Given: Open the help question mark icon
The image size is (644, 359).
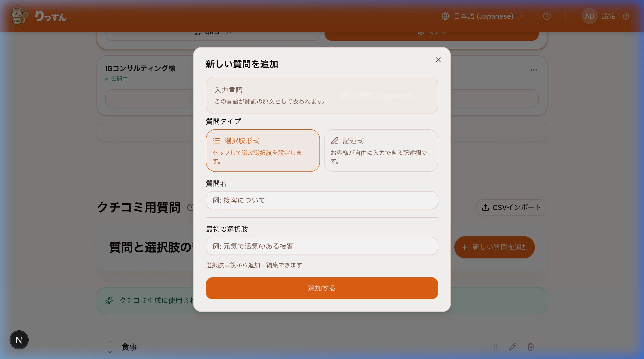Looking at the screenshot, I should (x=547, y=16).
